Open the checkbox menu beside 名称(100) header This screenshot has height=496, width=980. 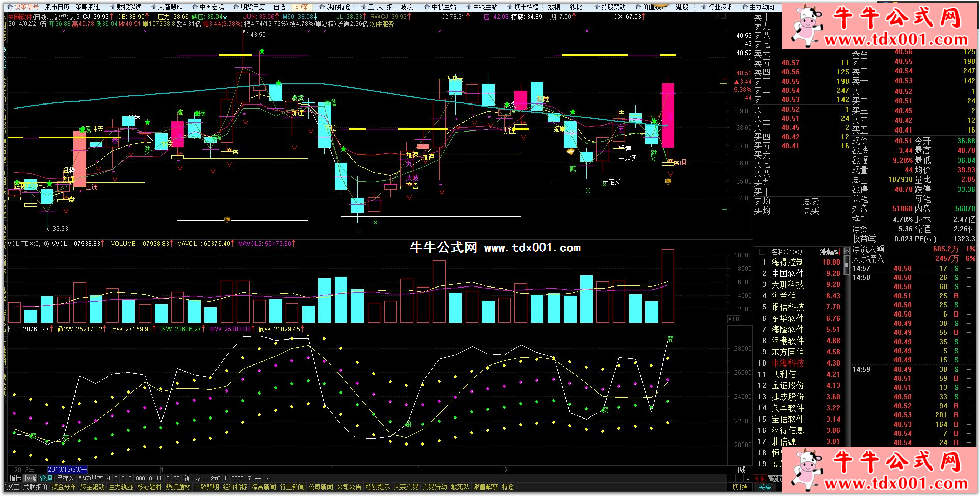(762, 252)
